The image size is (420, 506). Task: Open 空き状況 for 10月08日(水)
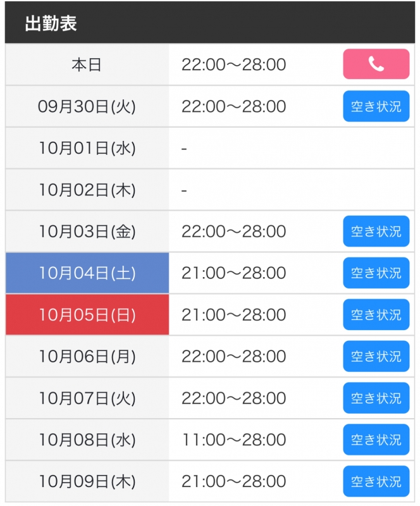click(x=376, y=440)
